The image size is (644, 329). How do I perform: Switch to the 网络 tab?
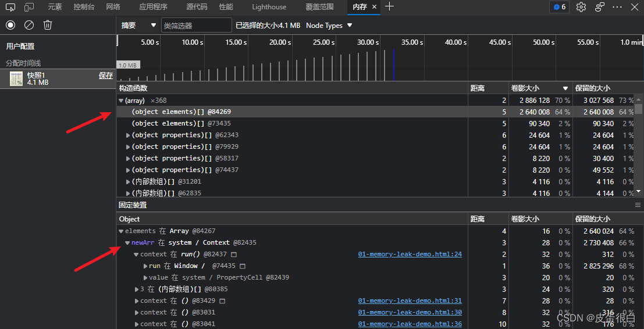(113, 7)
